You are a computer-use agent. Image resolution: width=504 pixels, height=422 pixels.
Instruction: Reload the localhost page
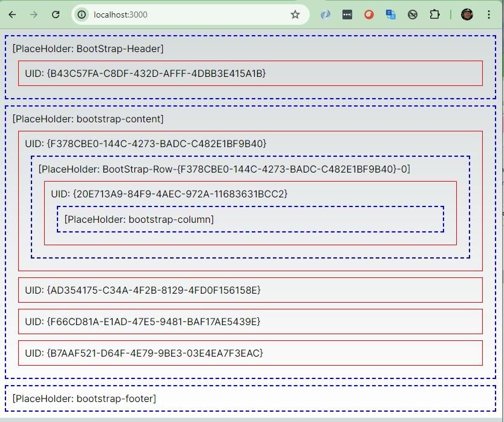(56, 15)
